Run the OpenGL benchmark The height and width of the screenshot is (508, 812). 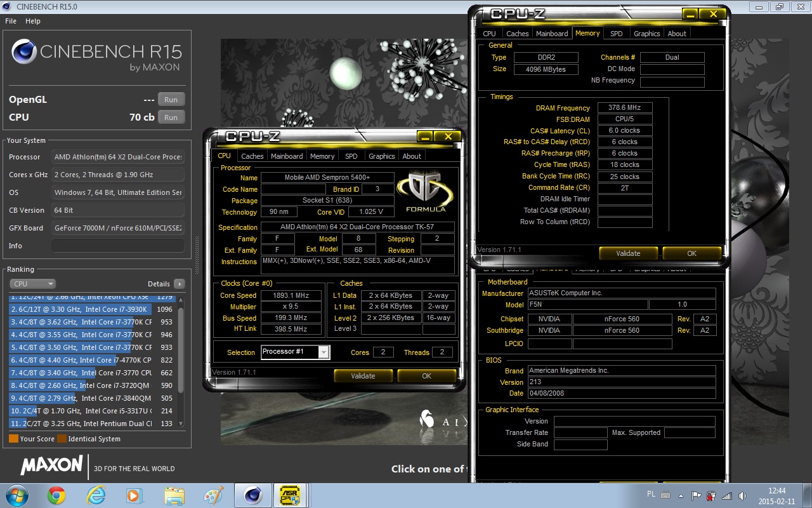point(171,100)
